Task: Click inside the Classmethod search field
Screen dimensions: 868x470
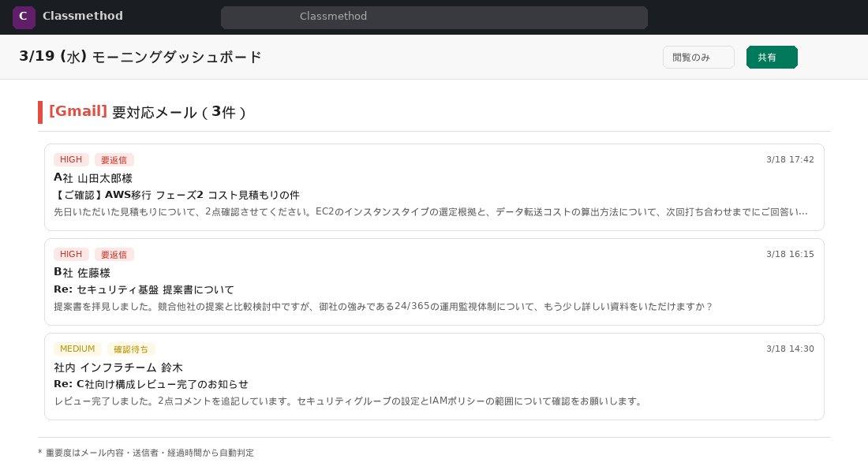Action: (434, 17)
